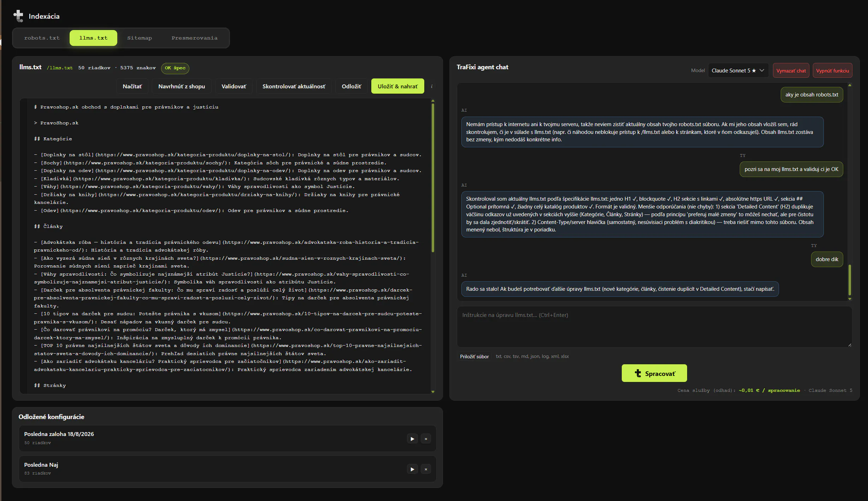This screenshot has width=868, height=501.
Task: Click the chat scroll up arrow
Action: 850,85
